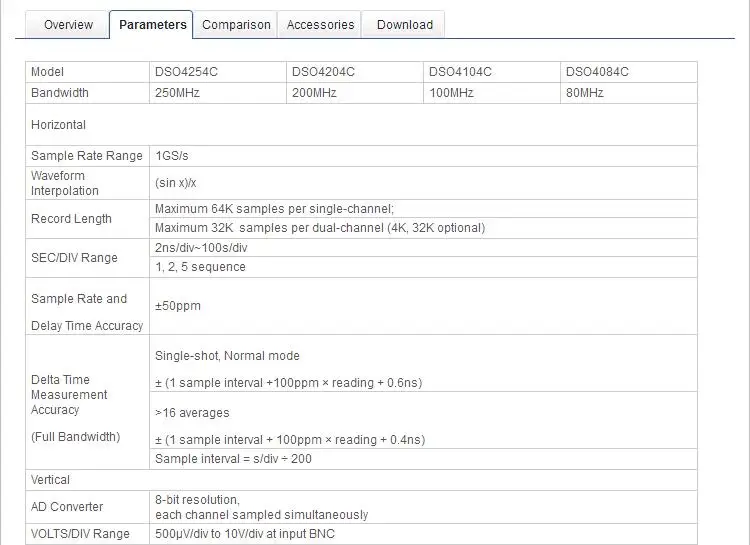Open the Overview tab

click(68, 24)
